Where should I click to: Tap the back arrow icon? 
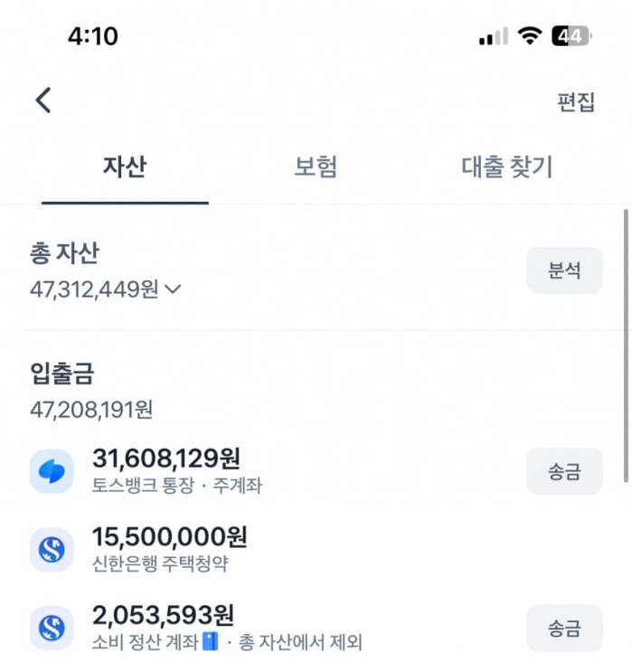[x=43, y=100]
